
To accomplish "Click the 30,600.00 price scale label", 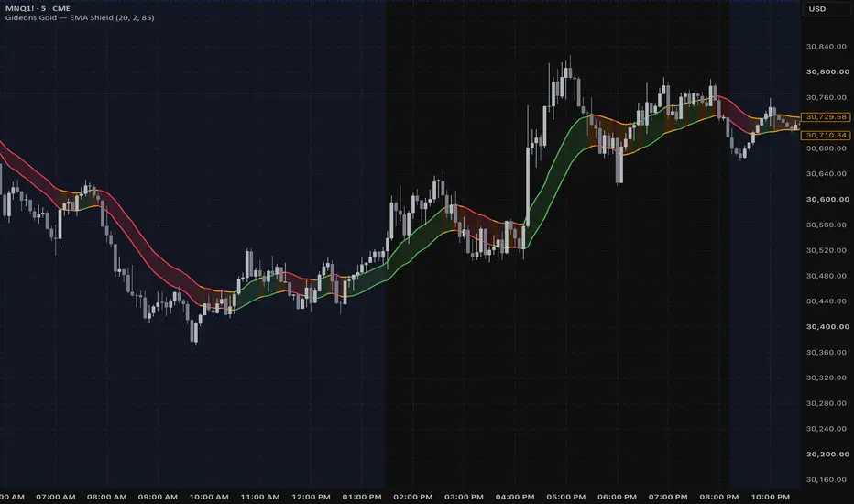I will (x=827, y=199).
